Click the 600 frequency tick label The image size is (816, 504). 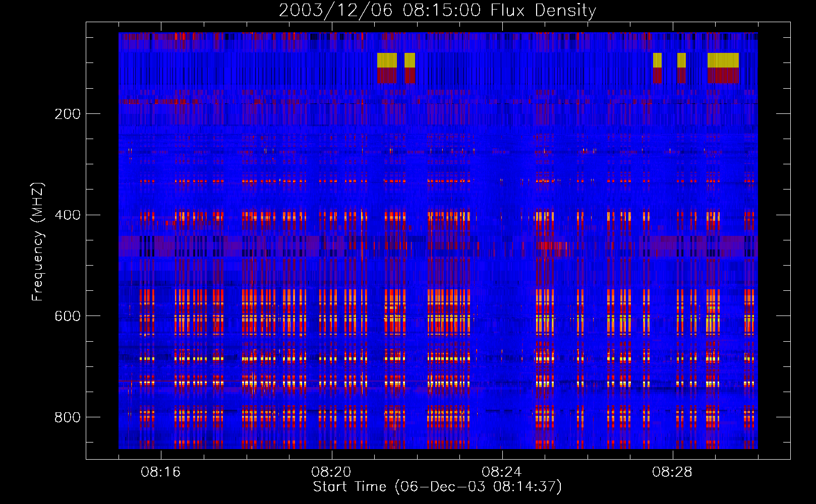[68, 316]
